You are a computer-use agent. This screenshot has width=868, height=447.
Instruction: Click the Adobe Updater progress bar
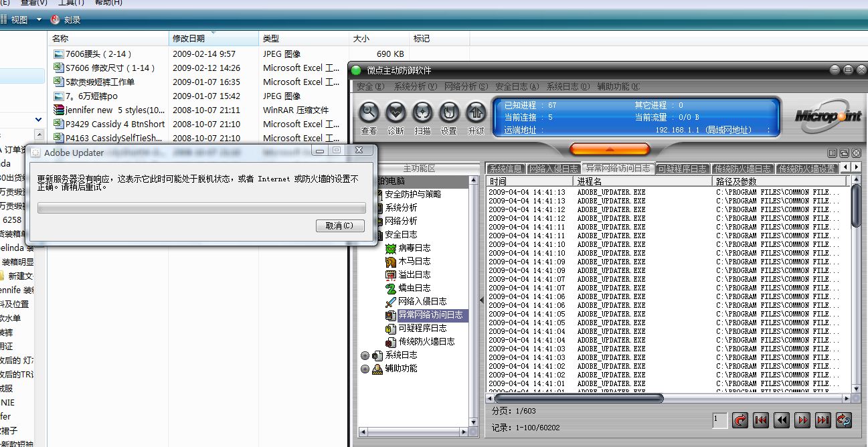point(201,208)
